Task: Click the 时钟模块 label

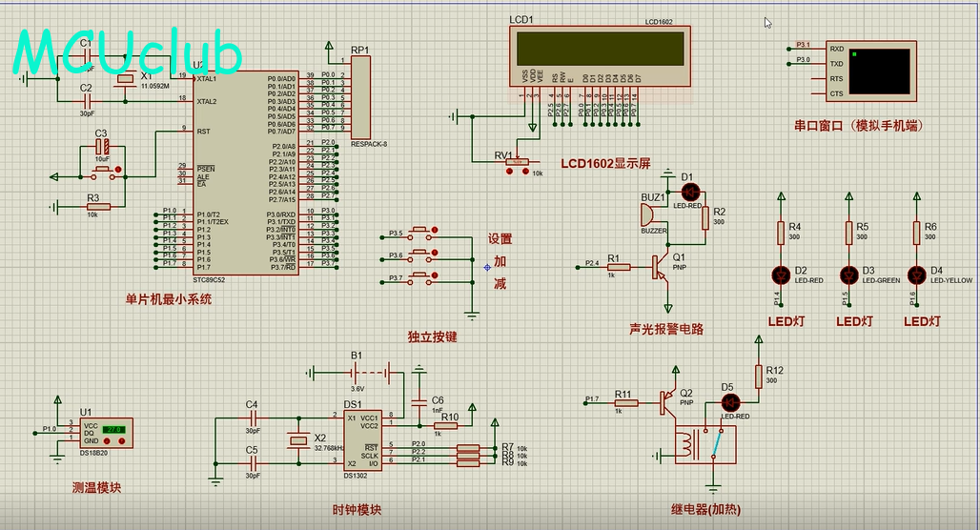Action: [357, 510]
